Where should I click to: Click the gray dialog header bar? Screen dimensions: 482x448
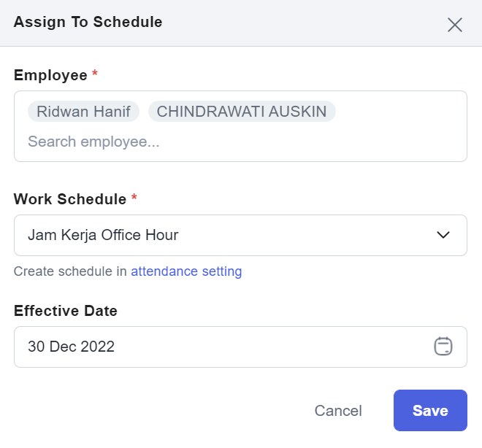241,23
